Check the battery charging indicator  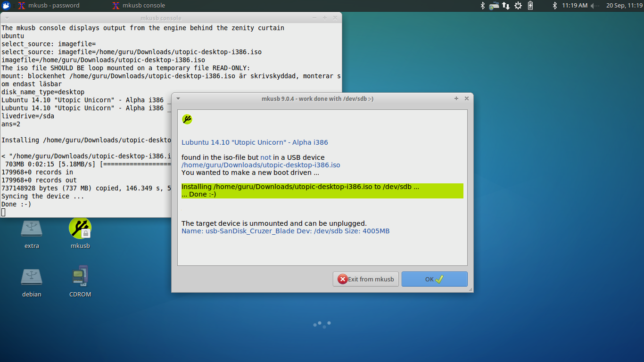click(x=530, y=6)
